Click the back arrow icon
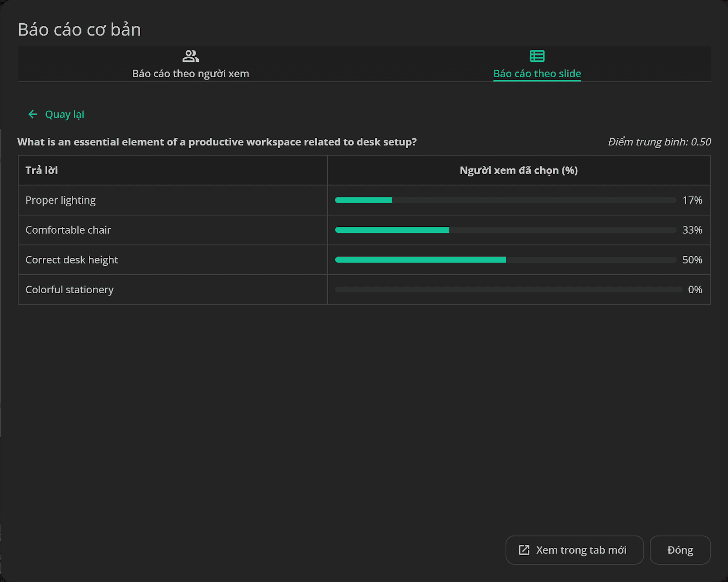The width and height of the screenshot is (728, 582). pyautogui.click(x=33, y=114)
